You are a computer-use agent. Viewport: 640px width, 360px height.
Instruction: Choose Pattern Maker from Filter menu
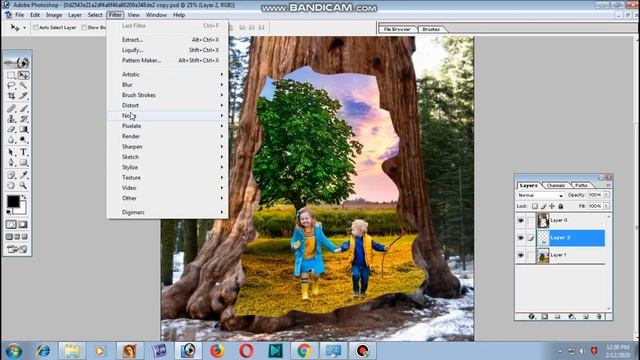(167, 60)
